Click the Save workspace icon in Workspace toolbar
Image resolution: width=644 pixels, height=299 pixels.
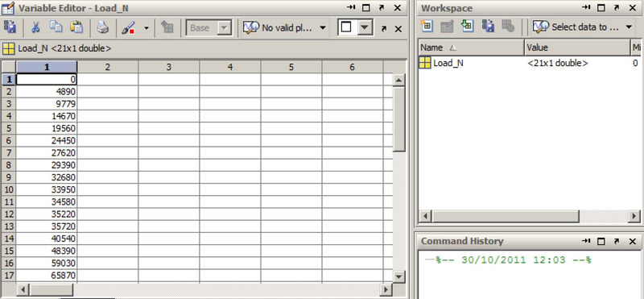coord(488,27)
